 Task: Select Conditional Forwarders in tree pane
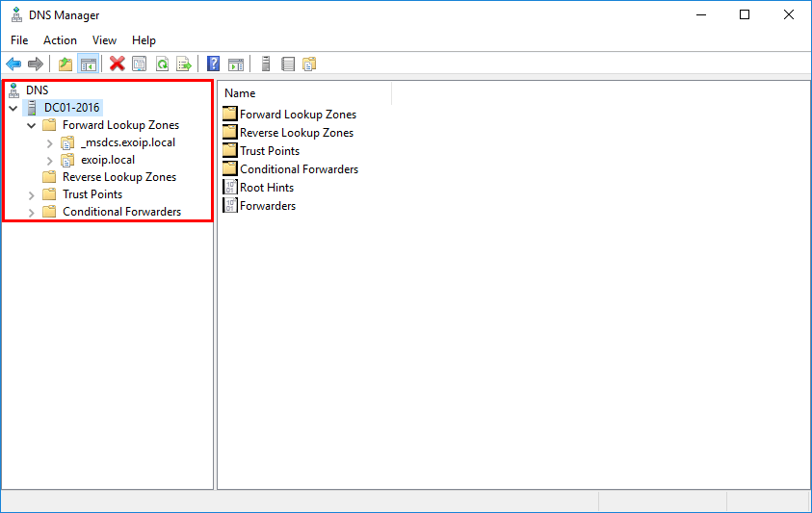click(121, 212)
